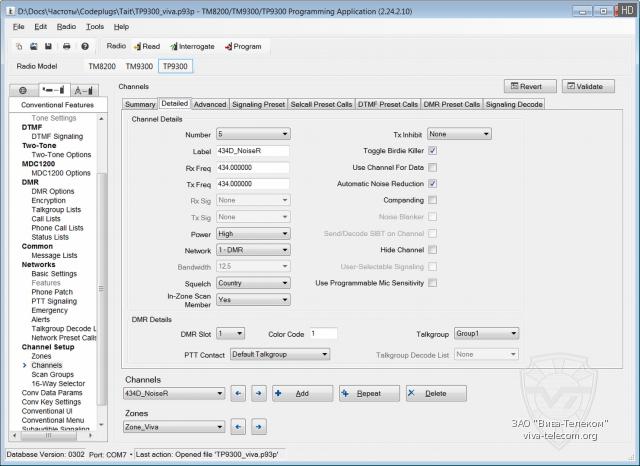640x466 pixels.
Task: Go to previous channel with left arrow
Action: coord(239,394)
